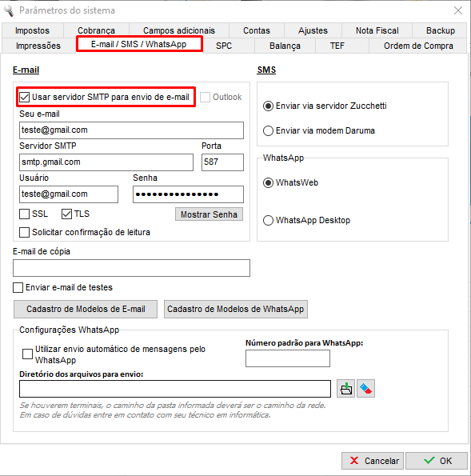Viewport: 471px width, 476px height.
Task: Go to the Ordem de Compra tab
Action: [418, 46]
